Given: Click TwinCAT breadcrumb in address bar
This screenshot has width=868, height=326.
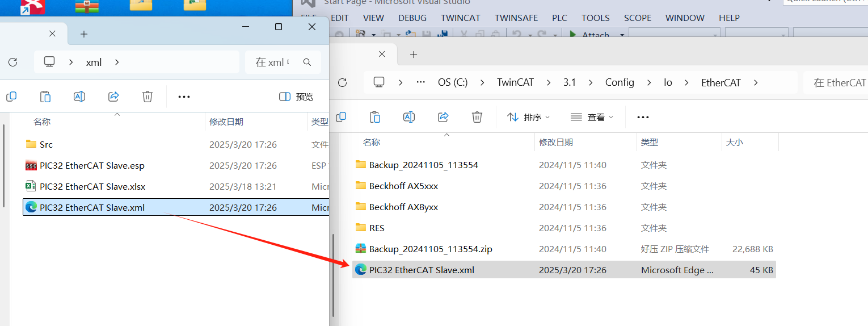Looking at the screenshot, I should pos(515,82).
